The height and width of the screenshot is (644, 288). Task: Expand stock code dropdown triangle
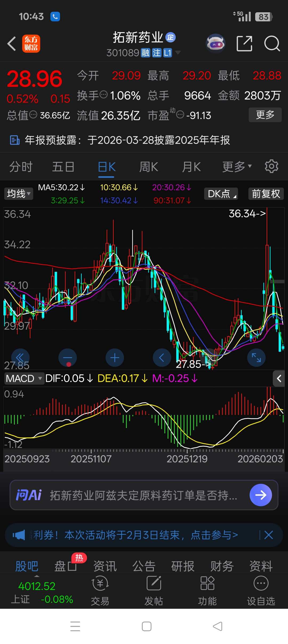(178, 52)
